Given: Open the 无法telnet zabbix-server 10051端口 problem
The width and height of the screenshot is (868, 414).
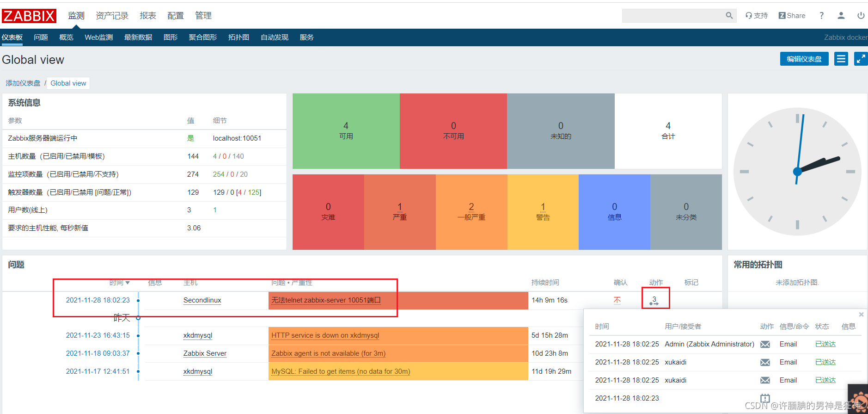Looking at the screenshot, I should coord(326,300).
